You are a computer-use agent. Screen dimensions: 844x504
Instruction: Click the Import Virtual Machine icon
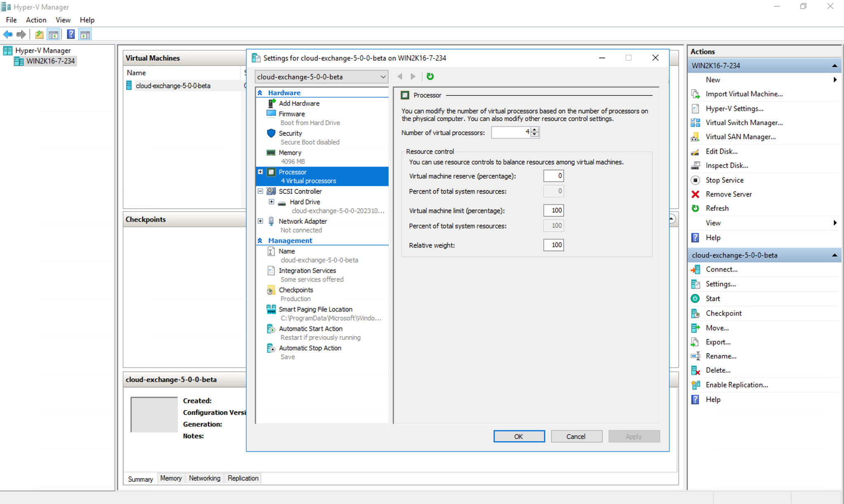click(x=695, y=94)
